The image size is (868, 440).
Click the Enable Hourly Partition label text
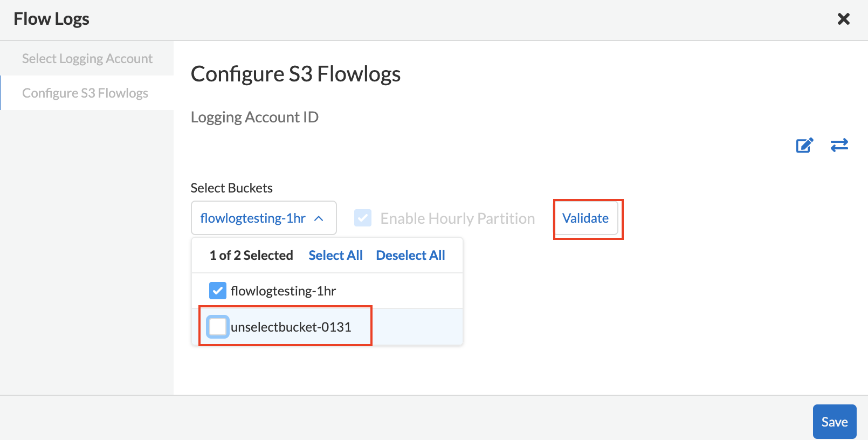click(457, 218)
